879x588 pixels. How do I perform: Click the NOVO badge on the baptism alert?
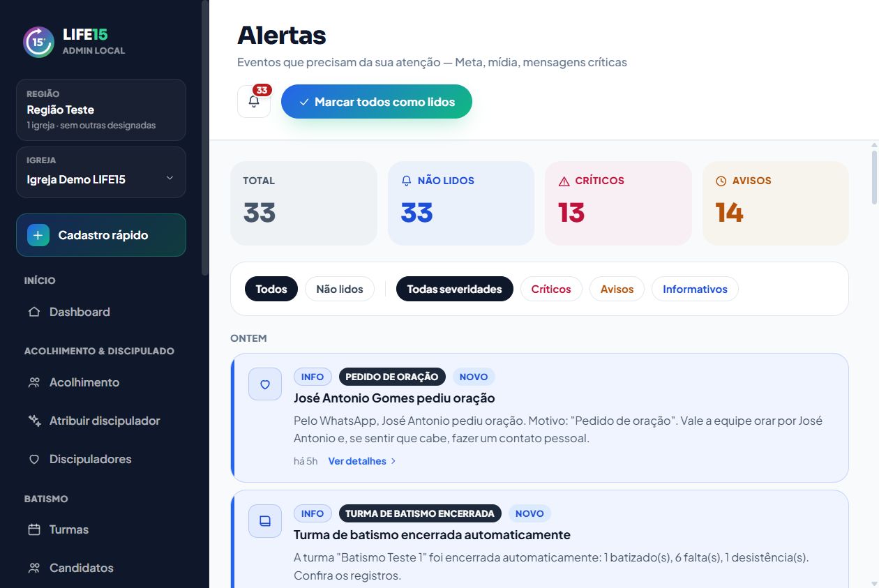(529, 513)
